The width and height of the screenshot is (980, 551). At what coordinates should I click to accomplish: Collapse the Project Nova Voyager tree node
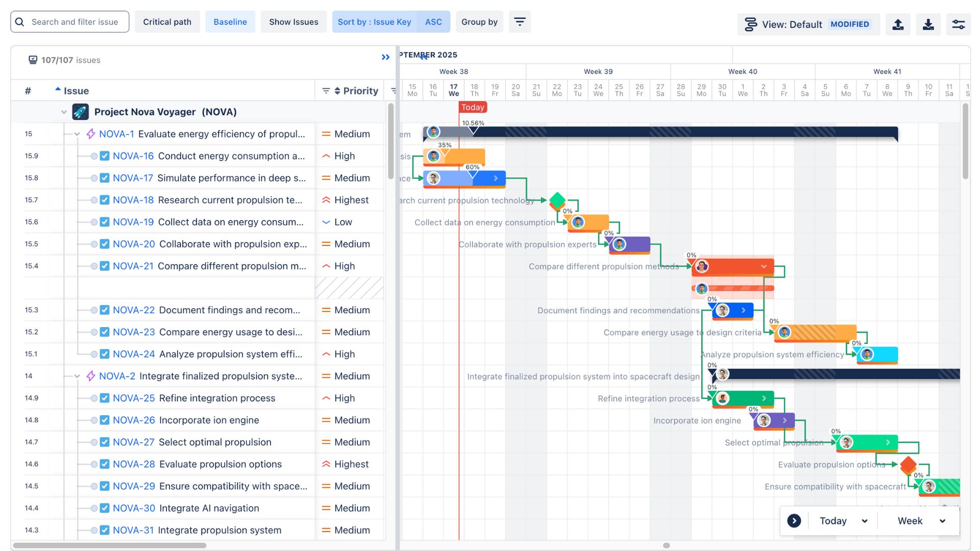pyautogui.click(x=63, y=112)
